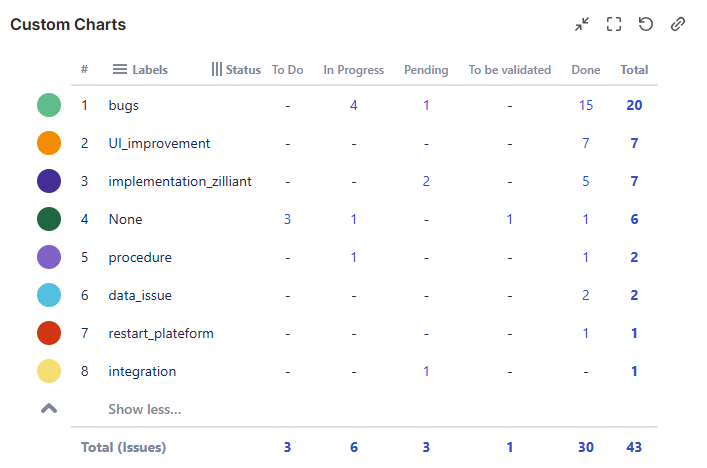The width and height of the screenshot is (707, 468).
Task: Click the yellow integration color circle
Action: coord(49,371)
